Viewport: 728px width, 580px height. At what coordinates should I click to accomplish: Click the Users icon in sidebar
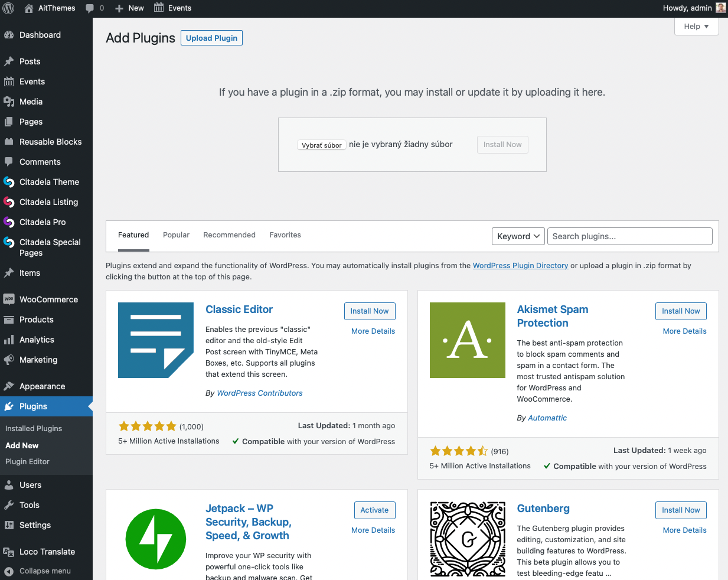click(9, 485)
